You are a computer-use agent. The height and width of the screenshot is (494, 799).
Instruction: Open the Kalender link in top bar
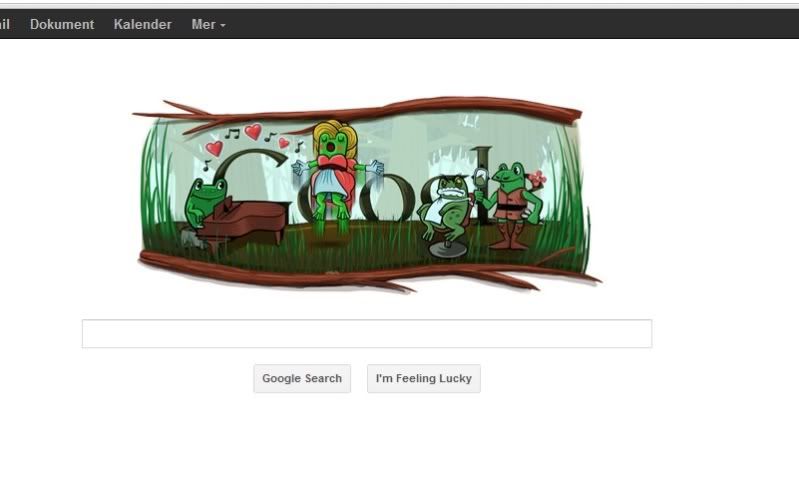142,24
